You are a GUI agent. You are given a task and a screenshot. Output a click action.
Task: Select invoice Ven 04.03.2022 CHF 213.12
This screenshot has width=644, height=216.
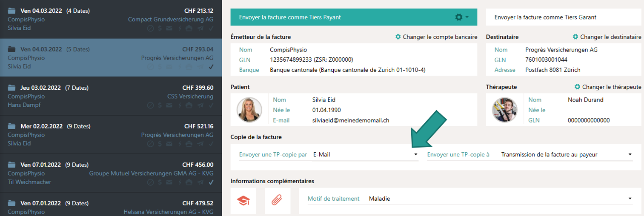(x=111, y=19)
